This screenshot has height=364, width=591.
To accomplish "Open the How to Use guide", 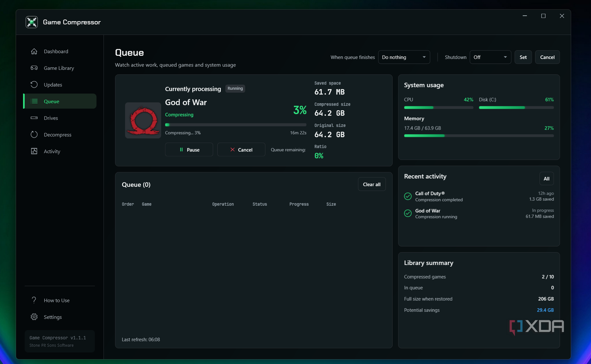I will point(60,300).
